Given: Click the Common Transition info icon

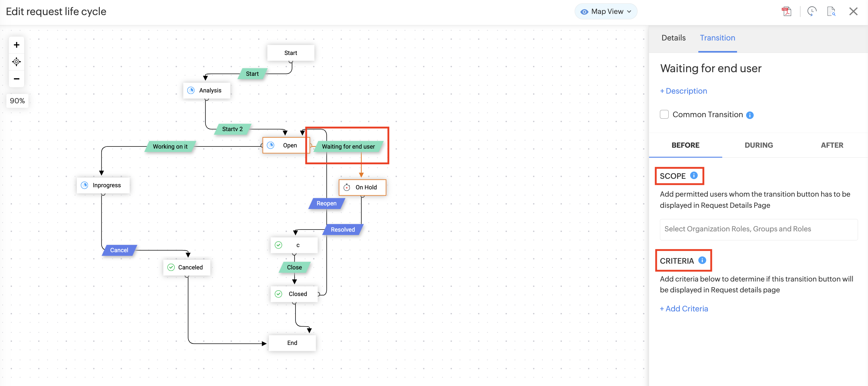Looking at the screenshot, I should tap(750, 115).
